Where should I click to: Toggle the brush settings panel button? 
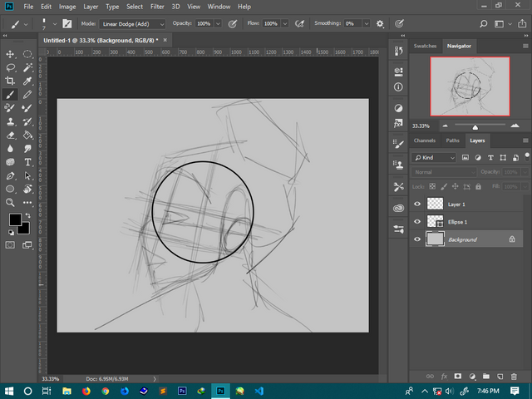66,24
